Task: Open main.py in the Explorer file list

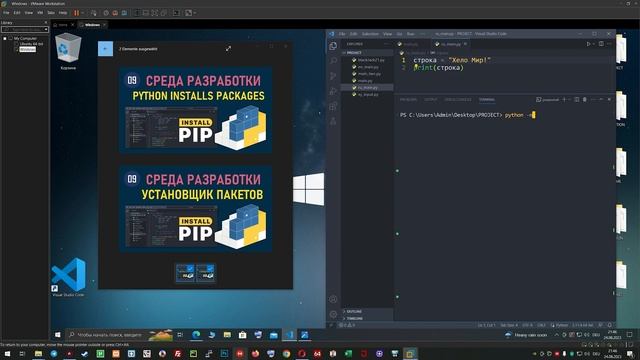Action: pyautogui.click(x=364, y=81)
